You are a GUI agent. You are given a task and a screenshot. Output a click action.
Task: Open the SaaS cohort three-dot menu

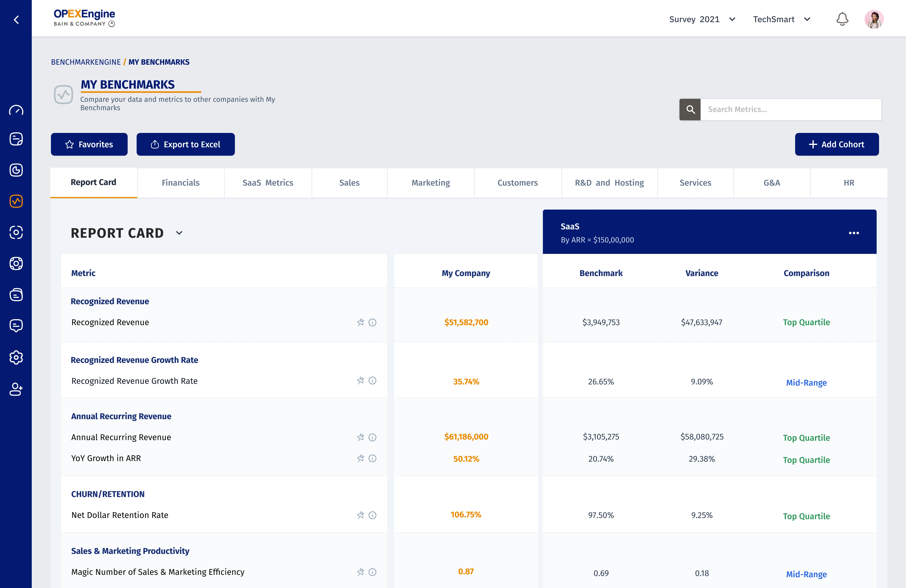[x=854, y=233]
